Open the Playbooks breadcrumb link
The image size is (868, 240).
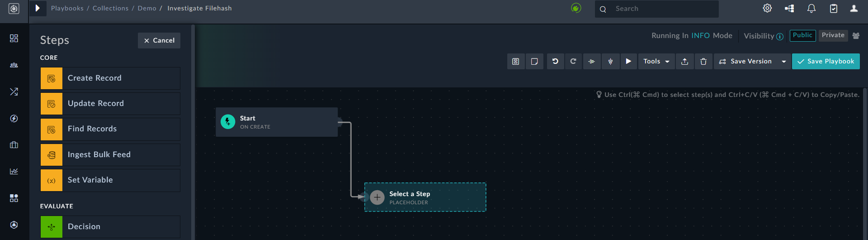pyautogui.click(x=67, y=8)
